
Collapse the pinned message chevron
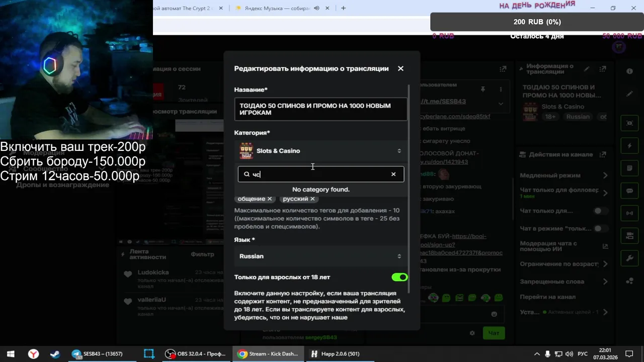point(501,104)
